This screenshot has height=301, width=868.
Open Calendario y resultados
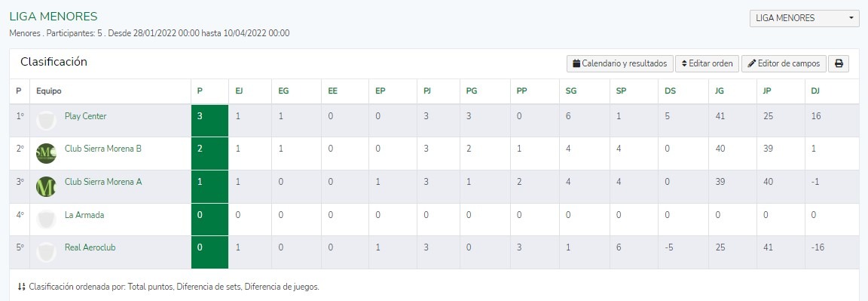pos(620,64)
